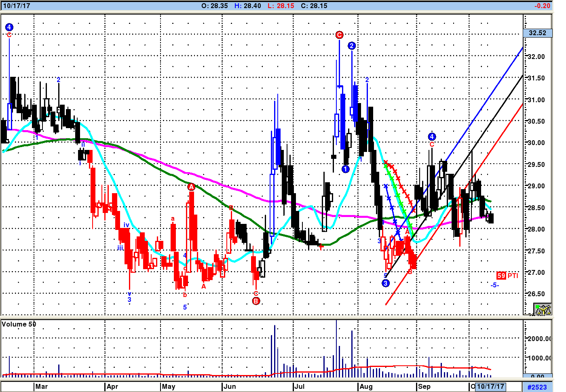
Task: Click the blue circled 3 wave label at August low
Action: point(385,283)
